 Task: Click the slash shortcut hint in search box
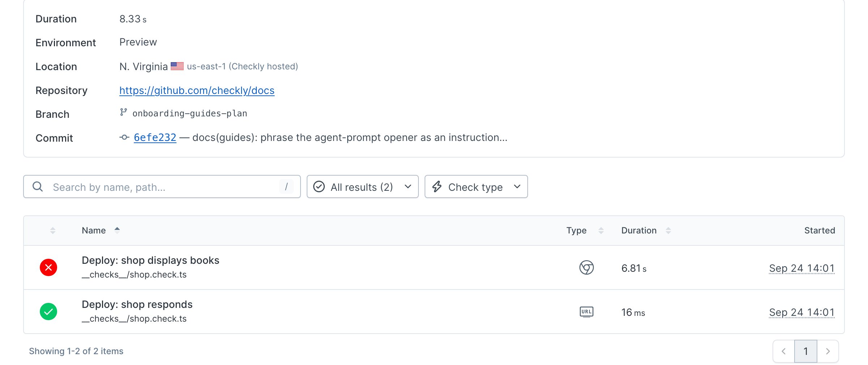(286, 186)
